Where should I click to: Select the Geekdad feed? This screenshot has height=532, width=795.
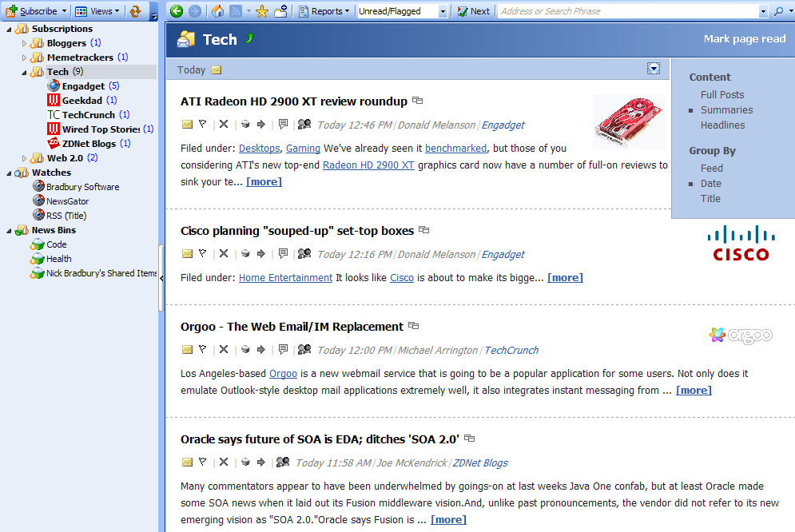click(81, 101)
